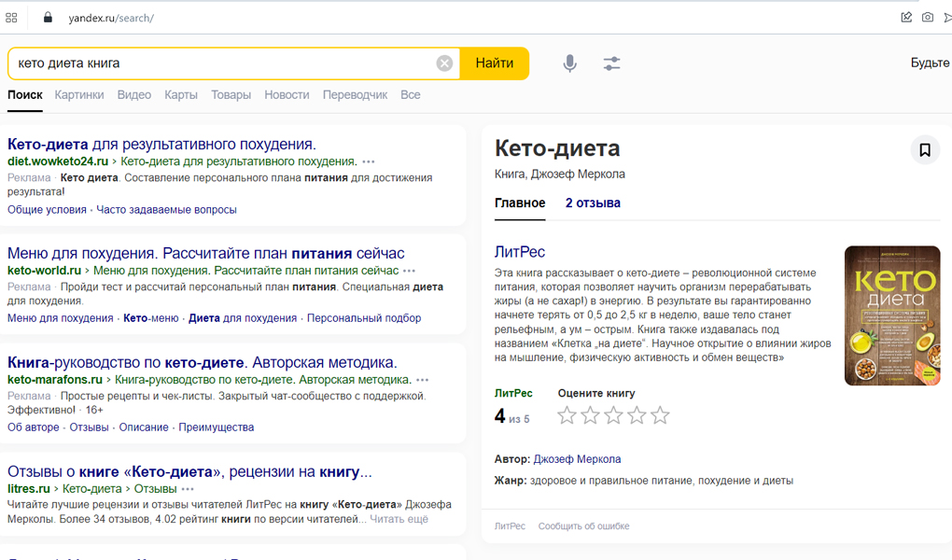Open the 2 отзыва tab
Viewport: 952px width, 560px height.
pyautogui.click(x=593, y=203)
